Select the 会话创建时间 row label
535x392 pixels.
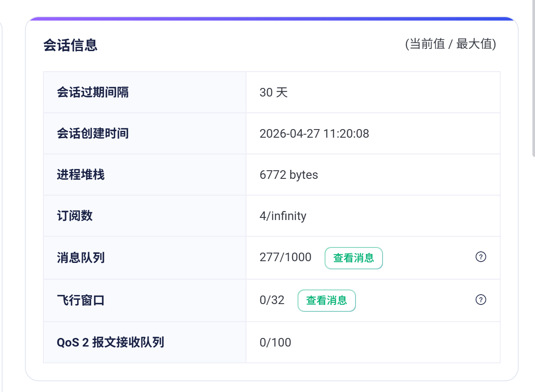click(93, 133)
